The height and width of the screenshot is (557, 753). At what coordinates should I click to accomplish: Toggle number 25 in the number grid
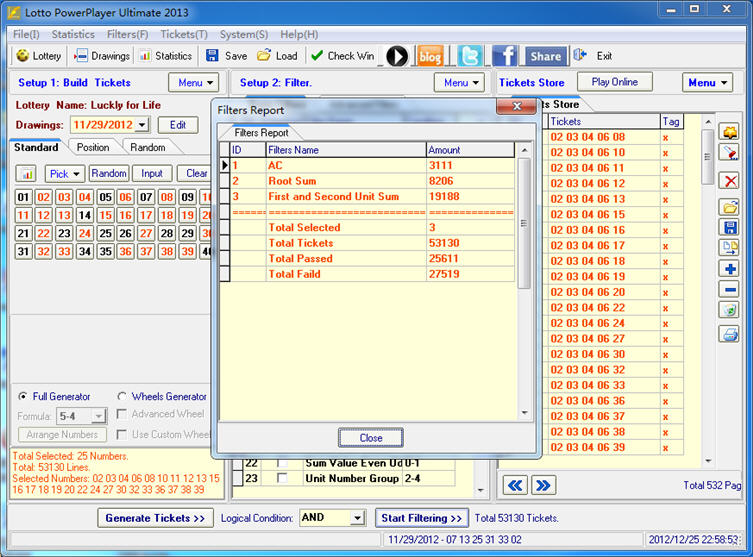(105, 233)
